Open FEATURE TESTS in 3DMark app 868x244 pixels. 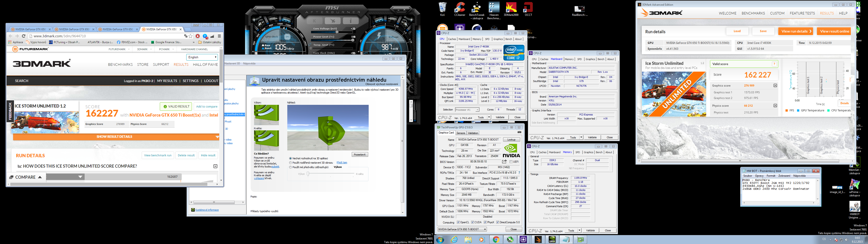(x=802, y=14)
